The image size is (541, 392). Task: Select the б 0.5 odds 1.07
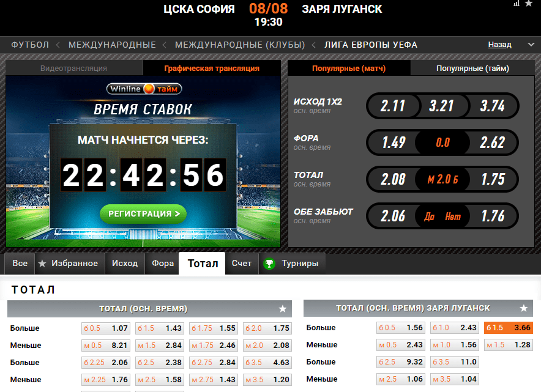click(106, 328)
